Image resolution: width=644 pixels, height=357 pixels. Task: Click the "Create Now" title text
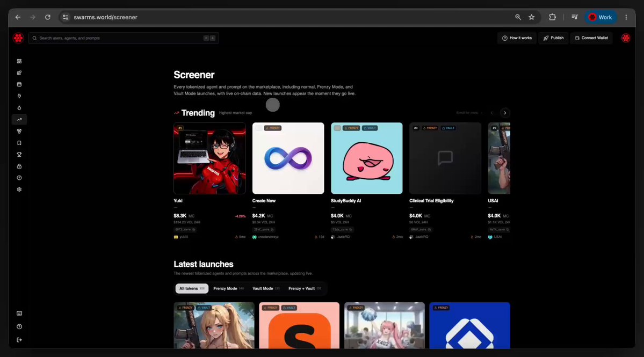click(x=264, y=201)
